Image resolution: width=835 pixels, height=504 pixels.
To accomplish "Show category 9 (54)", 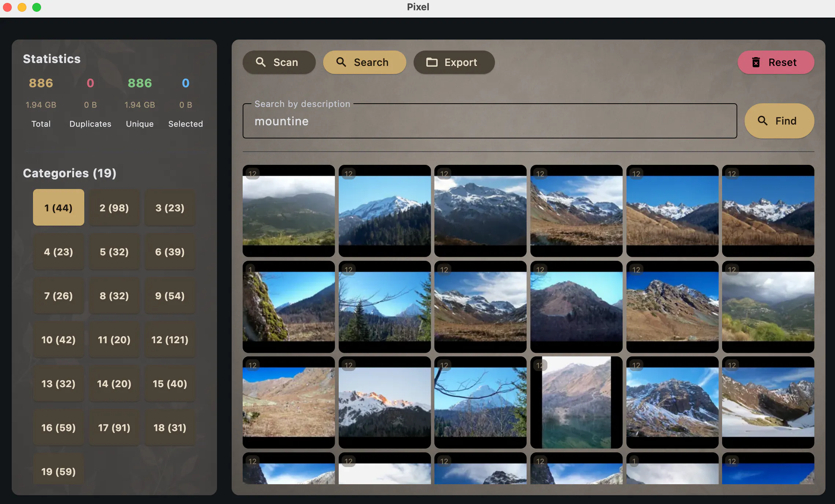I will tap(170, 296).
